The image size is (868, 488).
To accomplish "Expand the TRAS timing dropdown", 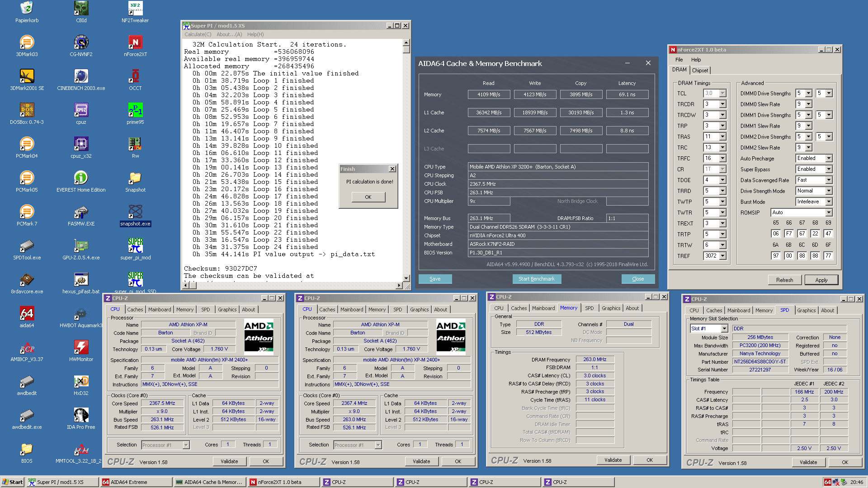I will coord(722,137).
